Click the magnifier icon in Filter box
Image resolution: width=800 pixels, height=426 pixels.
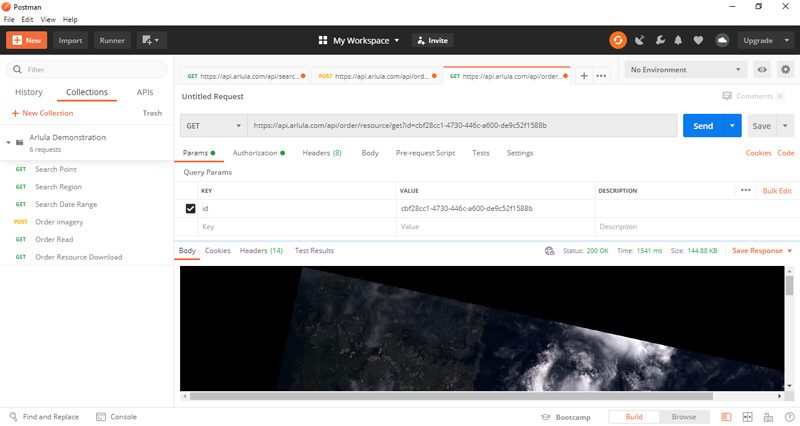point(17,69)
